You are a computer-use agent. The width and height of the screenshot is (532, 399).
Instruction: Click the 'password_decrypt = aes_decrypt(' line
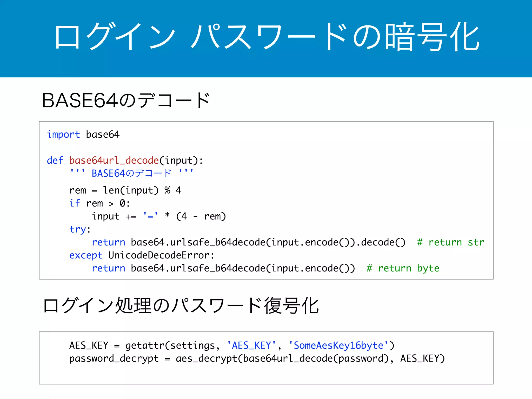click(x=257, y=358)
